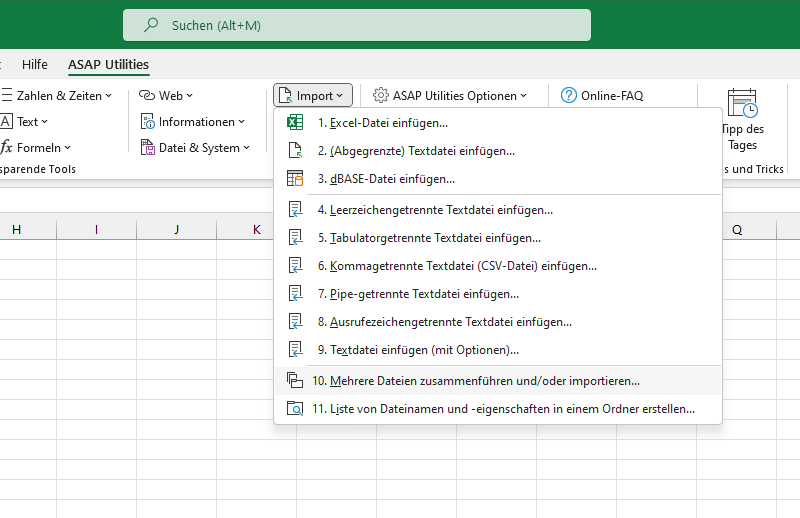The width and height of the screenshot is (800, 518).
Task: Click the info document icon of Informationen
Action: point(147,121)
